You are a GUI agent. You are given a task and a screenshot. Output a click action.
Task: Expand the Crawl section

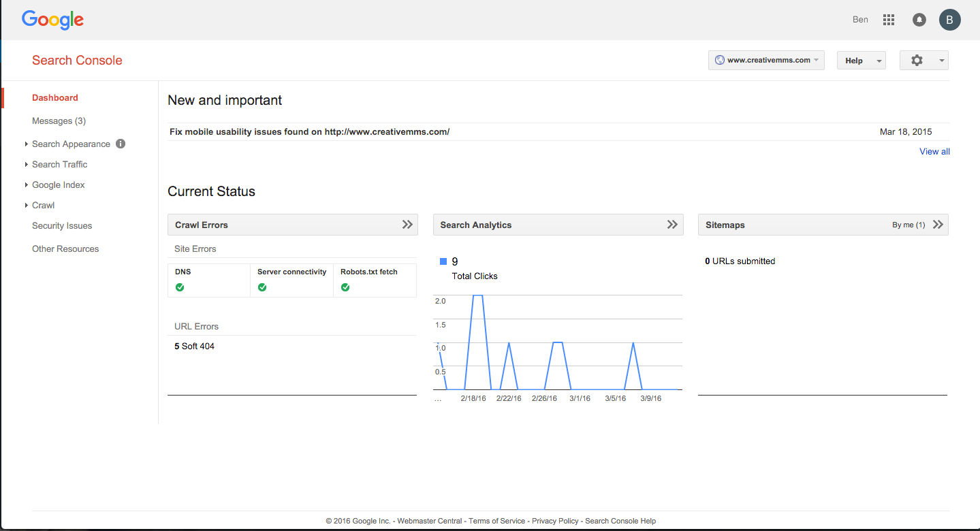pos(26,205)
